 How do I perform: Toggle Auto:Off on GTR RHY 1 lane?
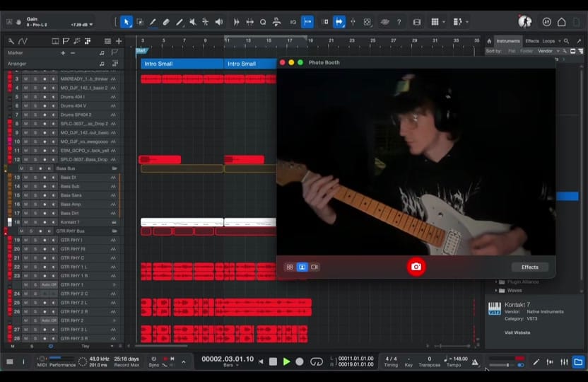point(49,285)
